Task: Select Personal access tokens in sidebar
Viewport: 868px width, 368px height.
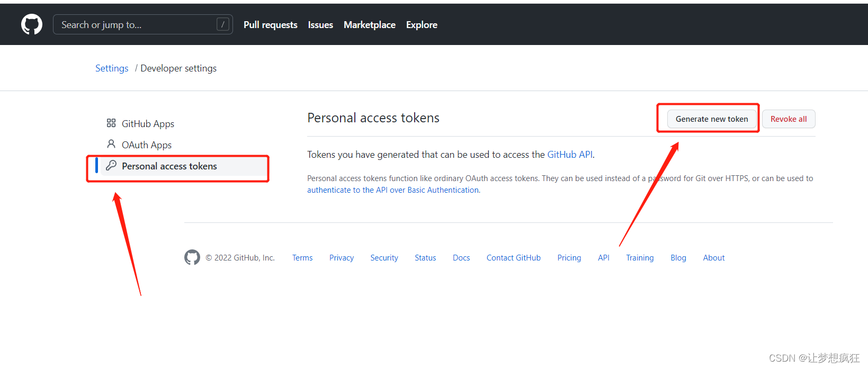Action: [181, 166]
